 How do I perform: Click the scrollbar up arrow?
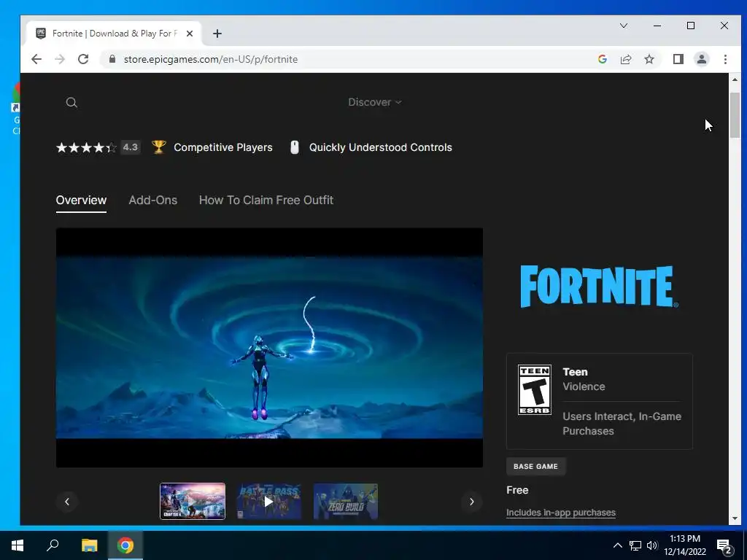(735, 79)
